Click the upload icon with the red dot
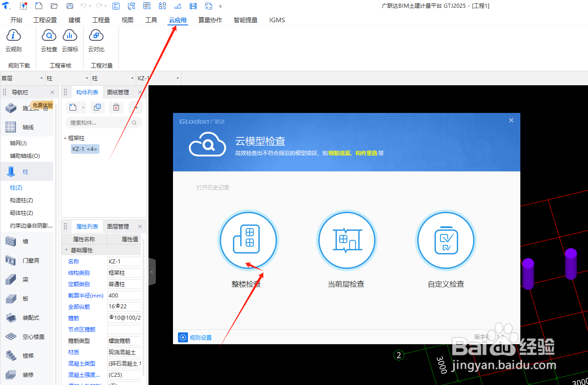Viewport: 588px width, 385px height. click(x=23, y=6)
